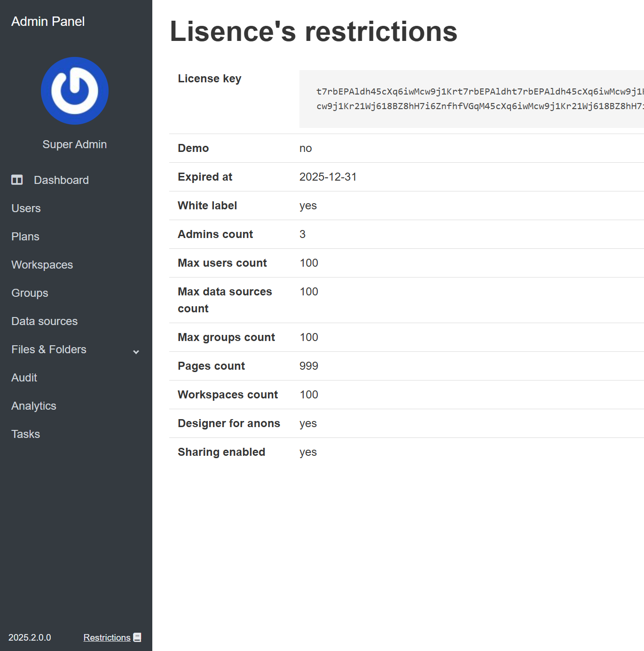Open the Dashboard menu item

click(x=61, y=180)
